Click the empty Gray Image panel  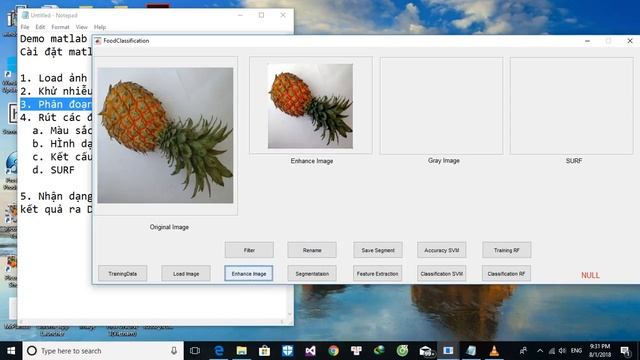442,106
